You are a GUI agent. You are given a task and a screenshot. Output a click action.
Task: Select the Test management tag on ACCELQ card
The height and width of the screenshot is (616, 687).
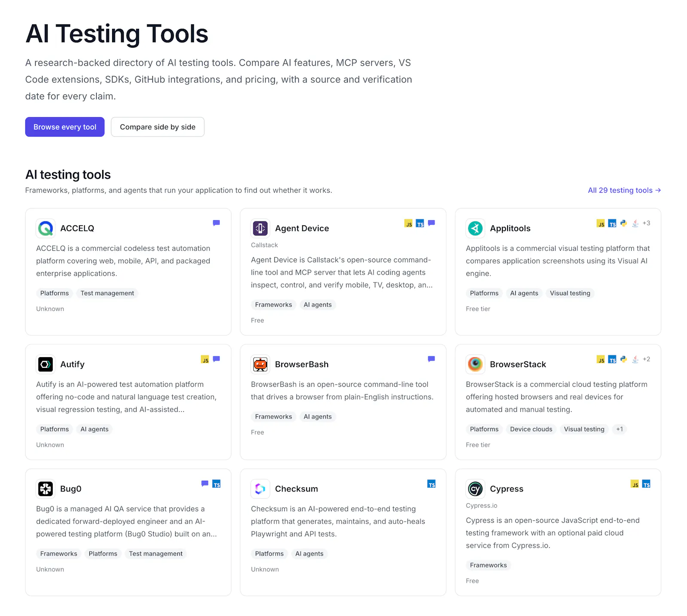coord(107,293)
